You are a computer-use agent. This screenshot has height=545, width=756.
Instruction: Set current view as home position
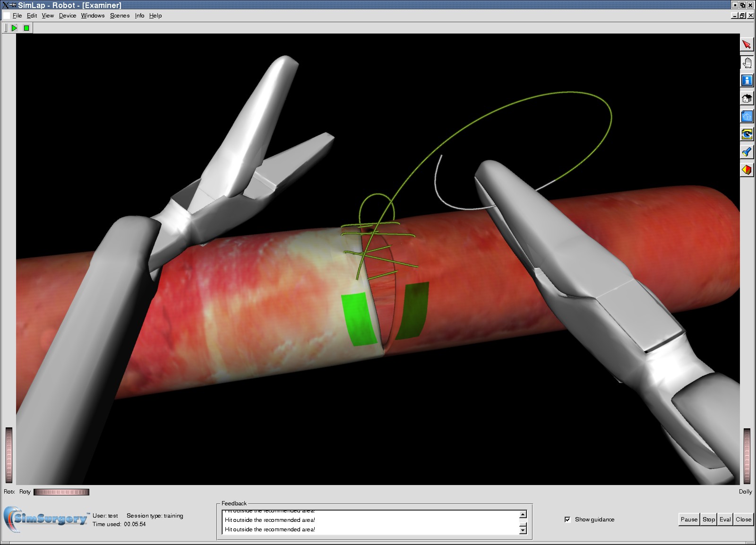click(x=747, y=116)
